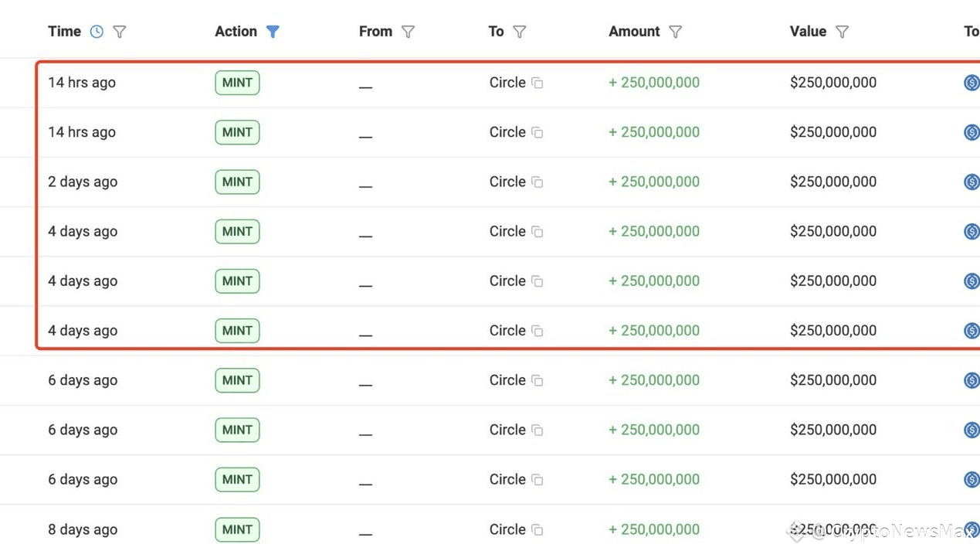Click the +250,000,000 amount link in the first row
Viewport: 980px width, 551px height.
654,82
